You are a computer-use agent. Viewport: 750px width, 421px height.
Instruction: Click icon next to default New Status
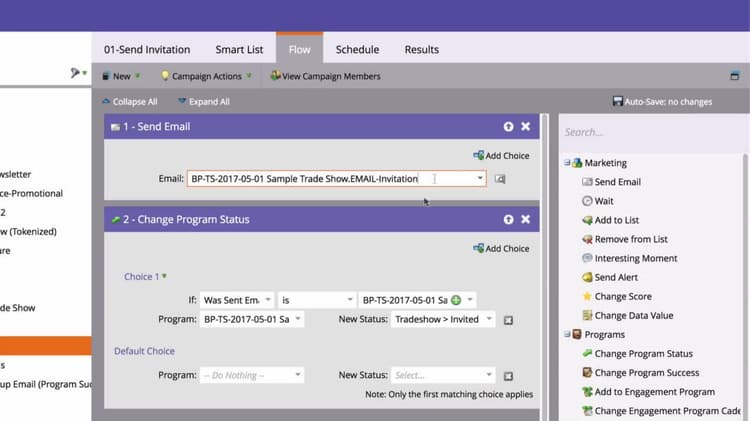508,376
